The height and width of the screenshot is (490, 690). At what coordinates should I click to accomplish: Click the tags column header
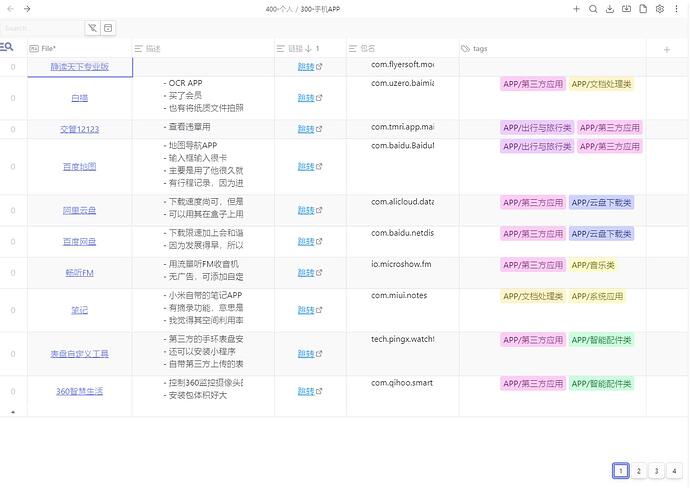tap(480, 48)
